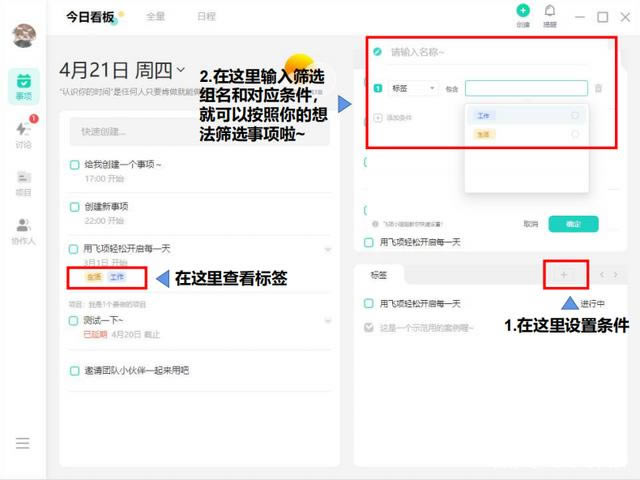Viewport: 640px width, 480px height.
Task: Select the 生活 option radio in dropdown
Action: [575, 134]
